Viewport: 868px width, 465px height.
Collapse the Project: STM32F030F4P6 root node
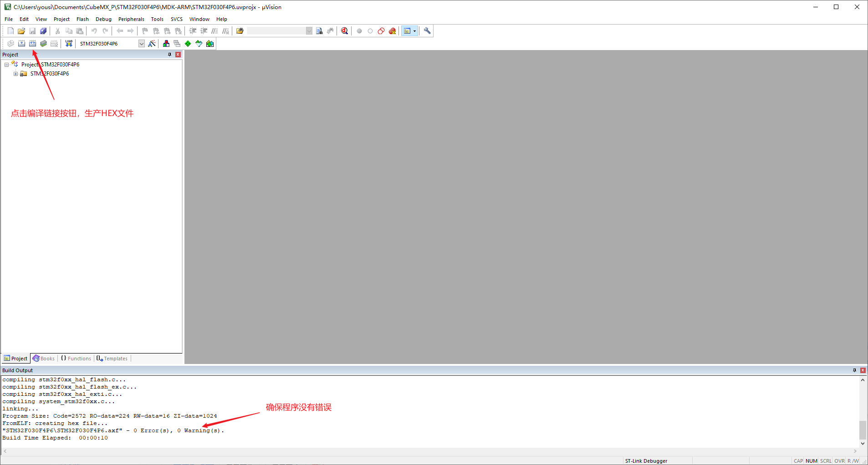point(6,65)
